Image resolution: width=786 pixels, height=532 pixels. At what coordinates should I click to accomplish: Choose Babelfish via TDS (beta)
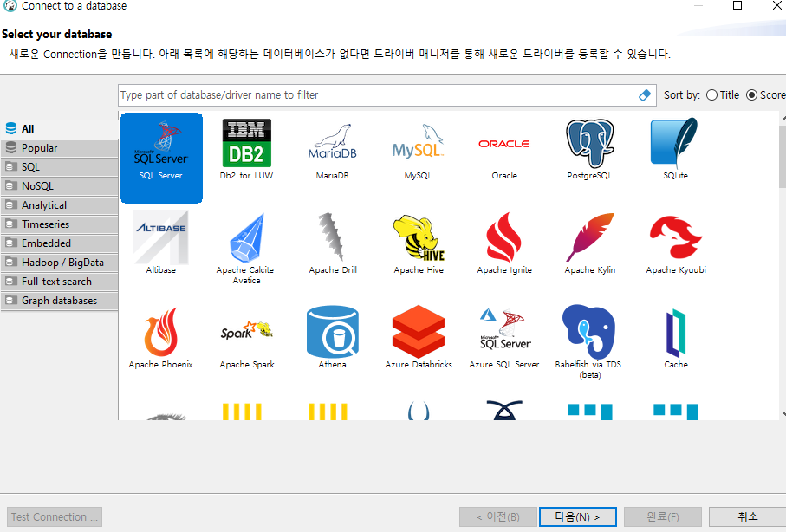[x=589, y=342]
